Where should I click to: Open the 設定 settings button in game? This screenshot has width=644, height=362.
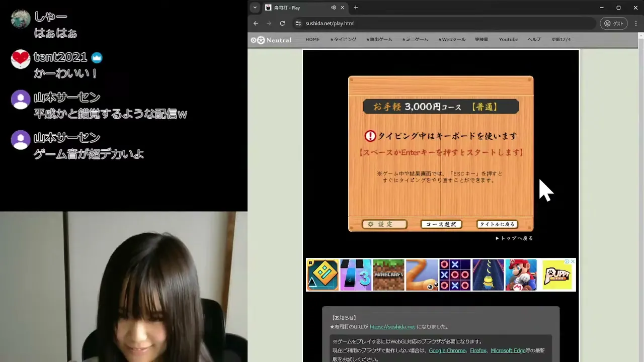click(385, 224)
